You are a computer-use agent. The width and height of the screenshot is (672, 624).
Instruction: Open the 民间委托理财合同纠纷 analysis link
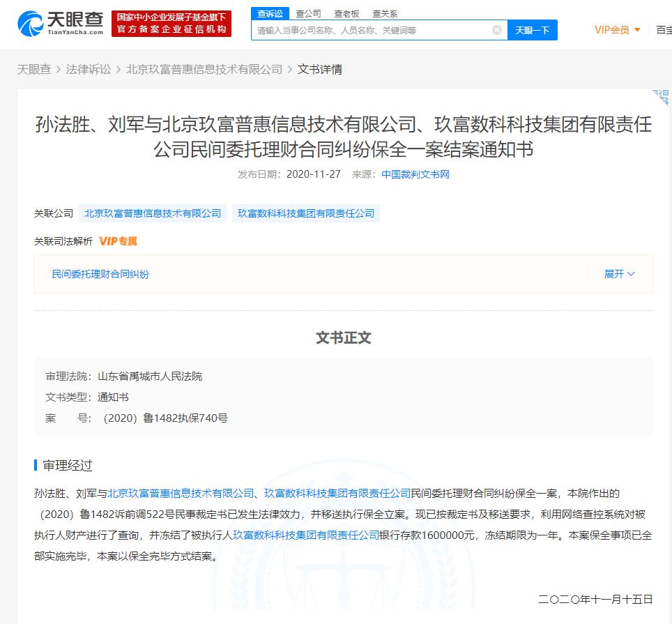click(100, 274)
